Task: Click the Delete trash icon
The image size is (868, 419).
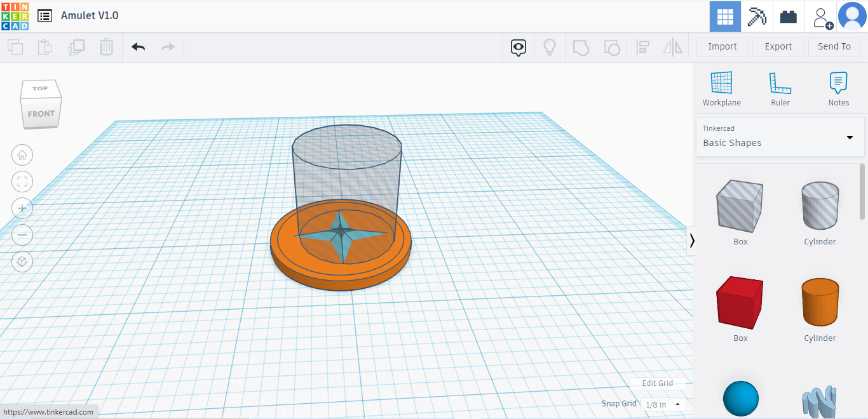Action: coord(107,47)
